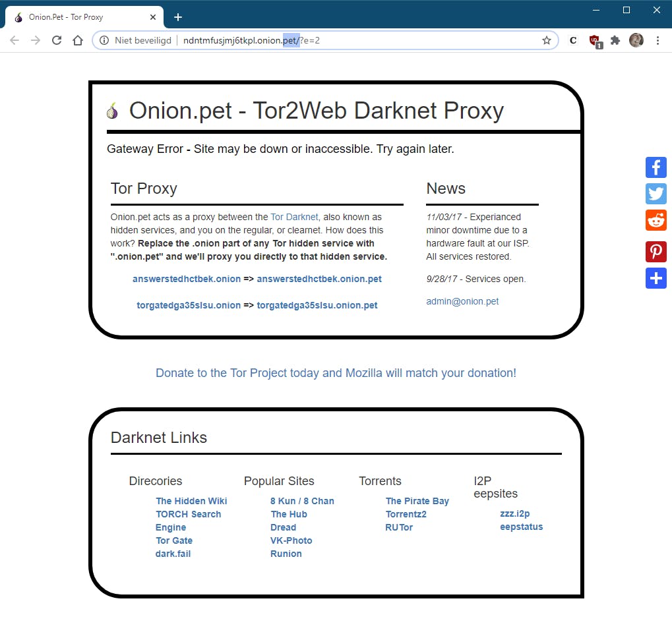This screenshot has width=672, height=638.
Task: Open Chrome three-dot menu
Action: point(658,40)
